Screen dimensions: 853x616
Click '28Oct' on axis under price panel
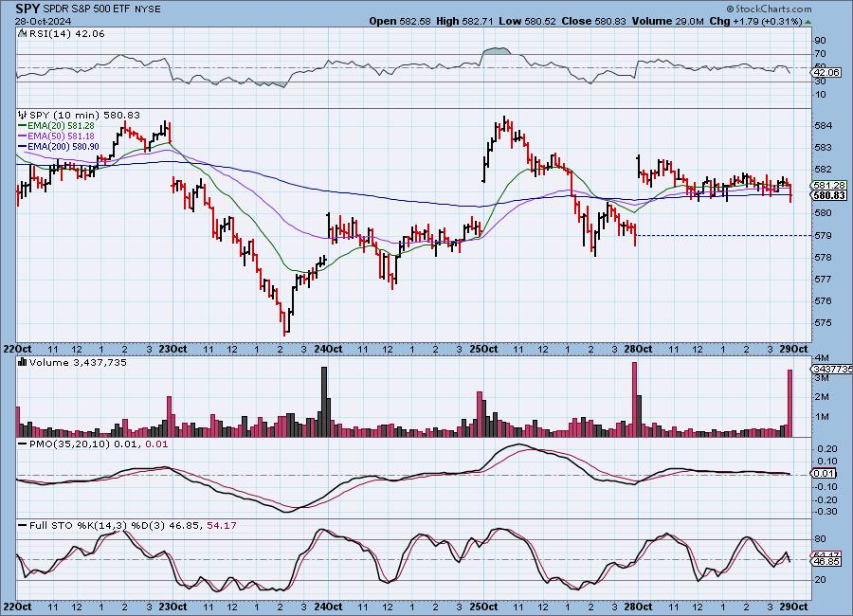pyautogui.click(x=639, y=349)
